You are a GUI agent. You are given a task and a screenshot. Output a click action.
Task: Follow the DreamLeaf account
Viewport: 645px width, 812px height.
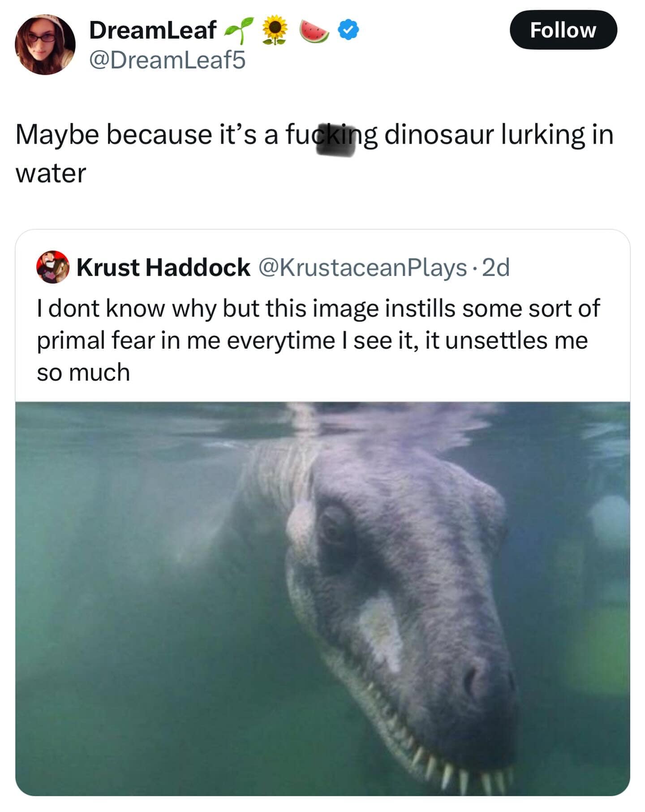(x=563, y=30)
